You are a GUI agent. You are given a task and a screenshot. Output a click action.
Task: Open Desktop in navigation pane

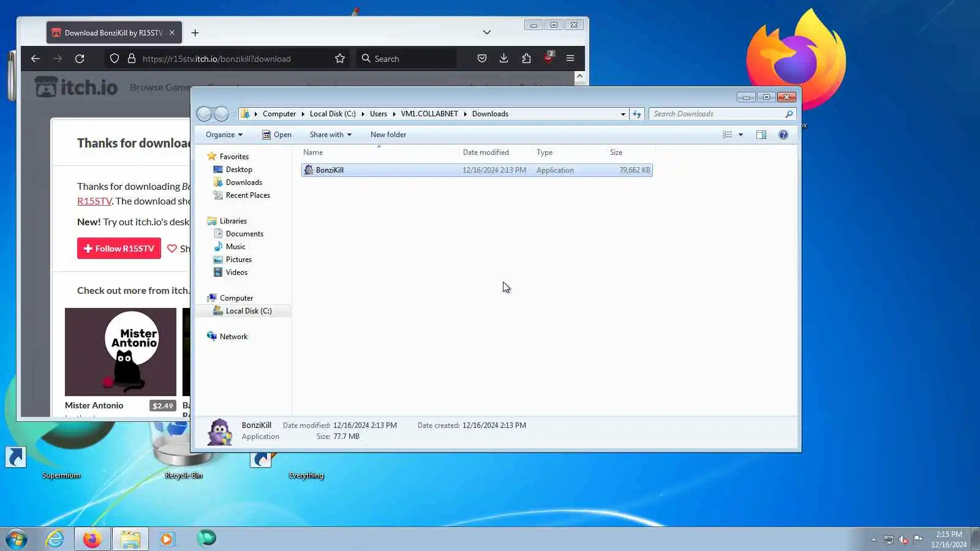click(239, 170)
